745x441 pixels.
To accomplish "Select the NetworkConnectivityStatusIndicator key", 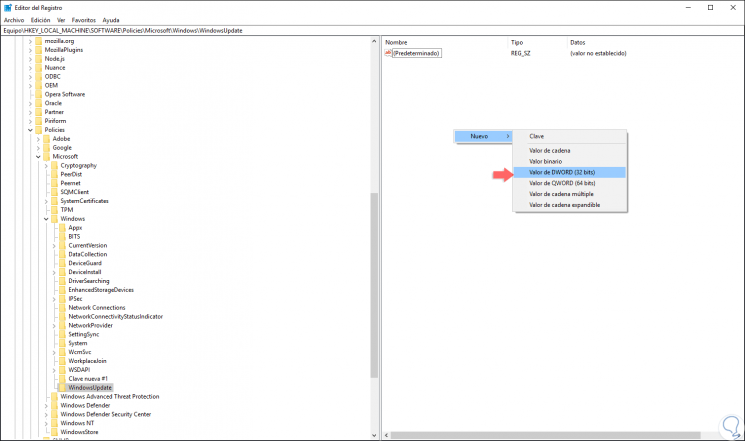I will [115, 316].
